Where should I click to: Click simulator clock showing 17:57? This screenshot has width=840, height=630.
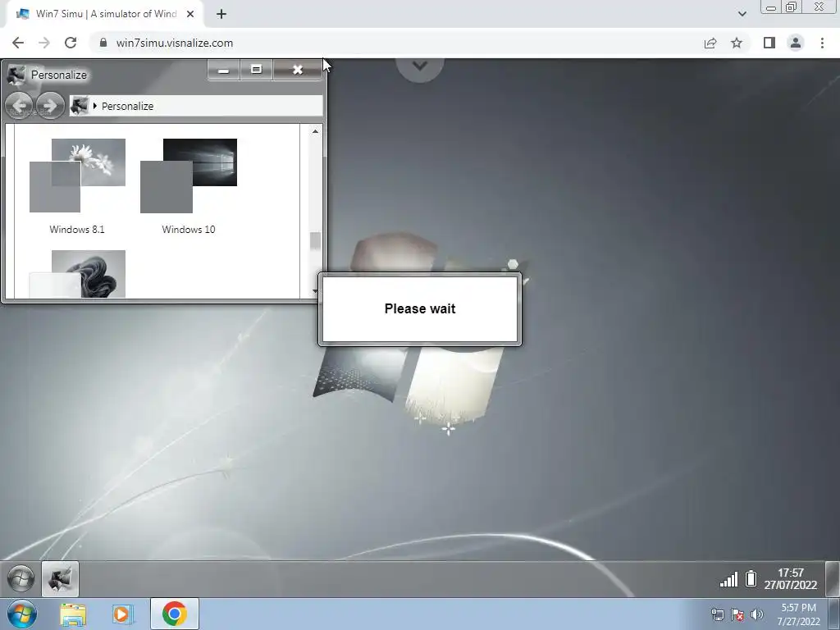791,578
